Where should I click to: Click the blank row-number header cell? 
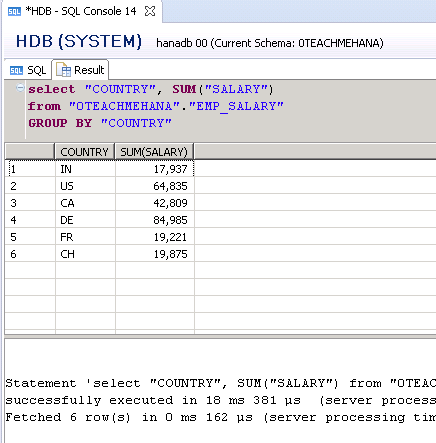pyautogui.click(x=30, y=152)
